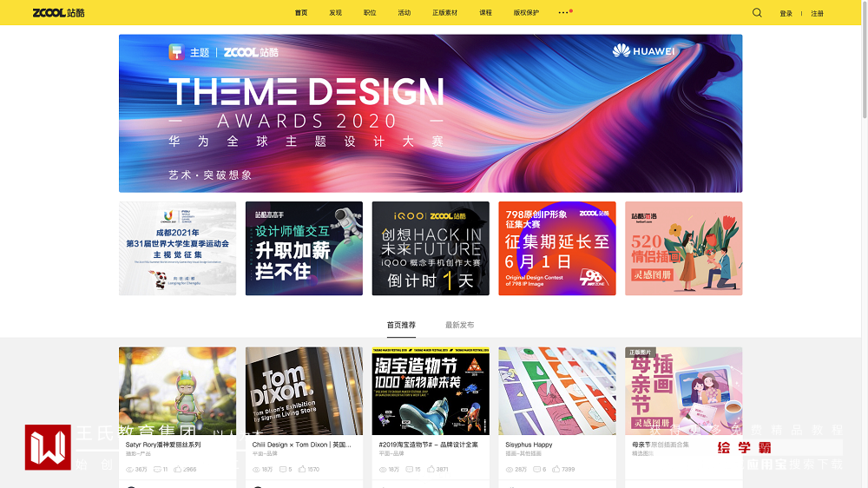Open 发现 nav item

pos(335,13)
